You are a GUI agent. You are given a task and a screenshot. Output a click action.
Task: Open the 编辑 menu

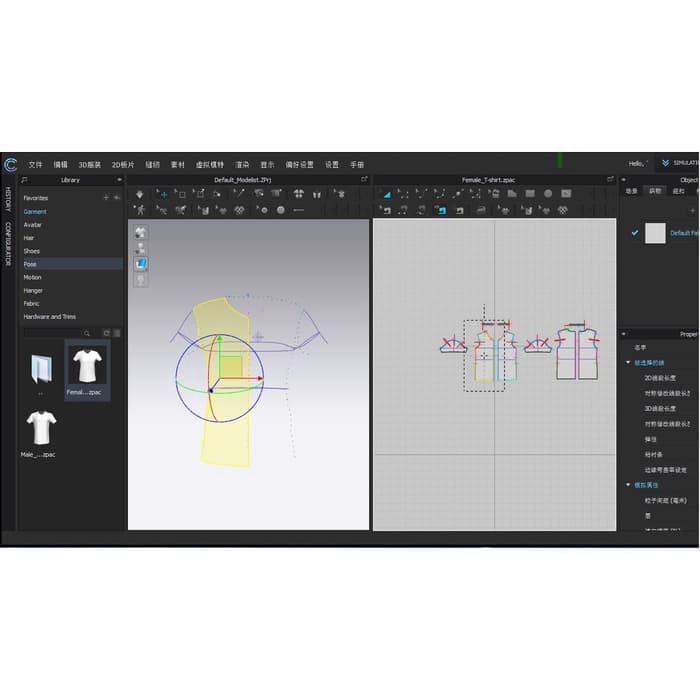click(x=60, y=165)
